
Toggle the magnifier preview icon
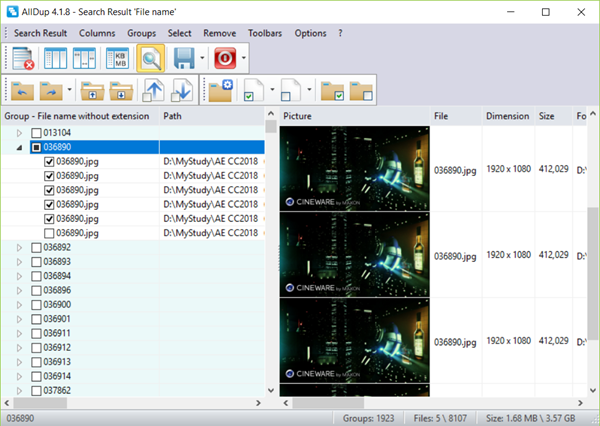pyautogui.click(x=151, y=58)
